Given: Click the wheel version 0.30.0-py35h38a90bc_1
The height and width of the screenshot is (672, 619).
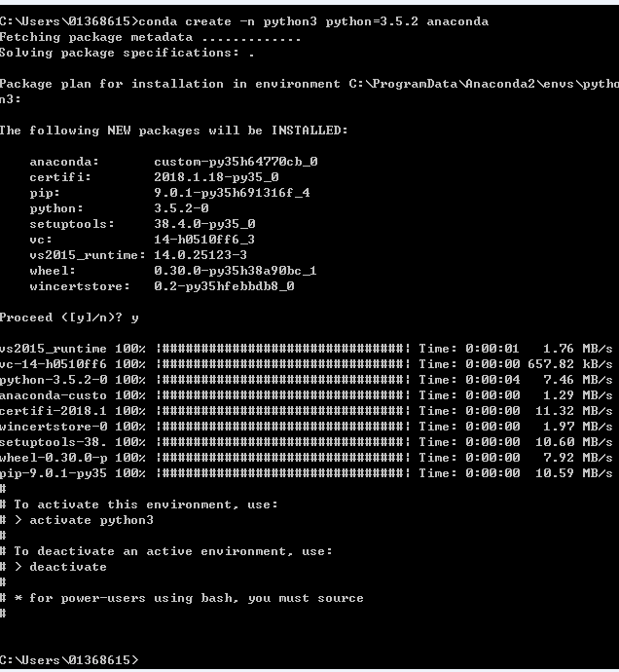Looking at the screenshot, I should (236, 271).
